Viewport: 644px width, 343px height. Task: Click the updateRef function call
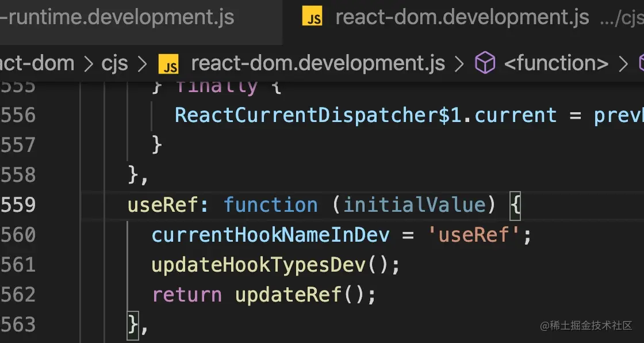tap(288, 295)
